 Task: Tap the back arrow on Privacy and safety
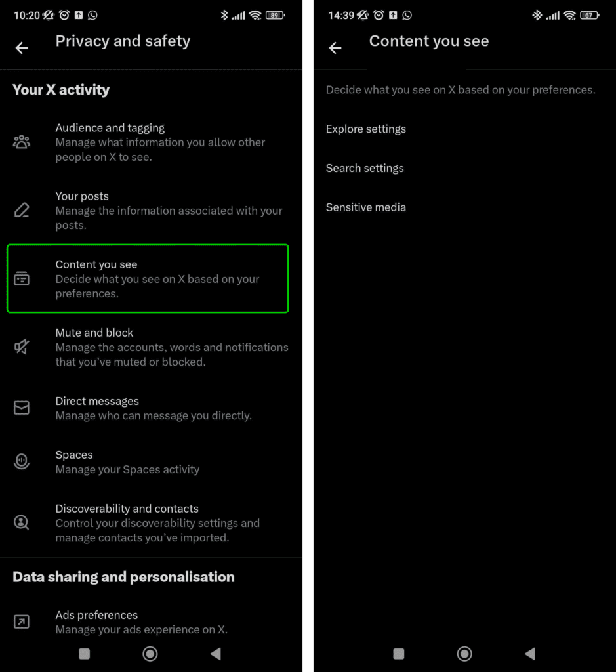point(22,47)
